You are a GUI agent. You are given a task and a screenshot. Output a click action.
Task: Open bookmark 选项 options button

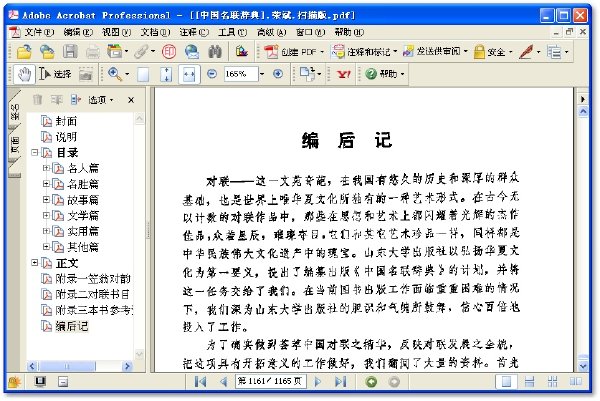101,100
